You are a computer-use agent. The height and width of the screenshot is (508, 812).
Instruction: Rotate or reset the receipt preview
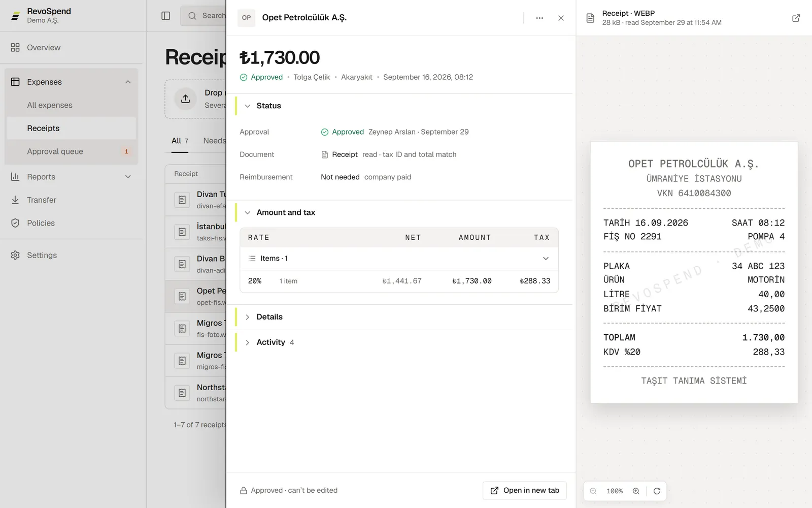tap(657, 491)
